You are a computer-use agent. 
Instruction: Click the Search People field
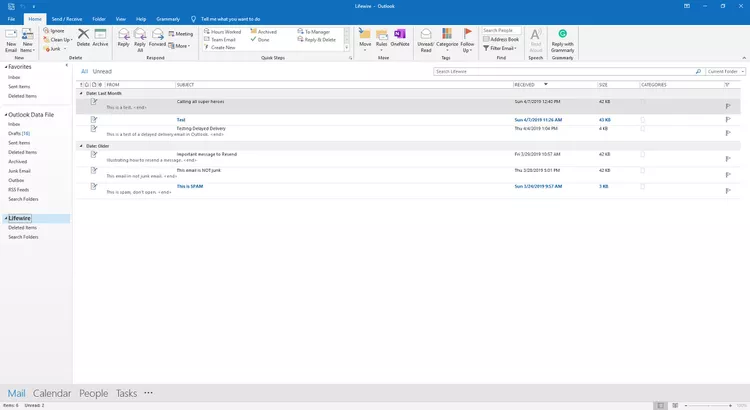[501, 31]
